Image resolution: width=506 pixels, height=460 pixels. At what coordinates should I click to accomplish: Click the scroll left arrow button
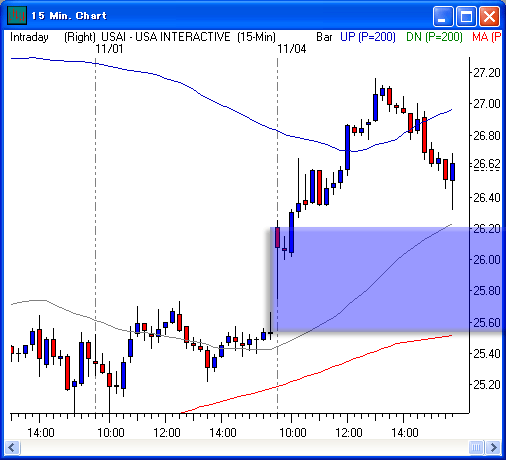[x=12, y=447]
